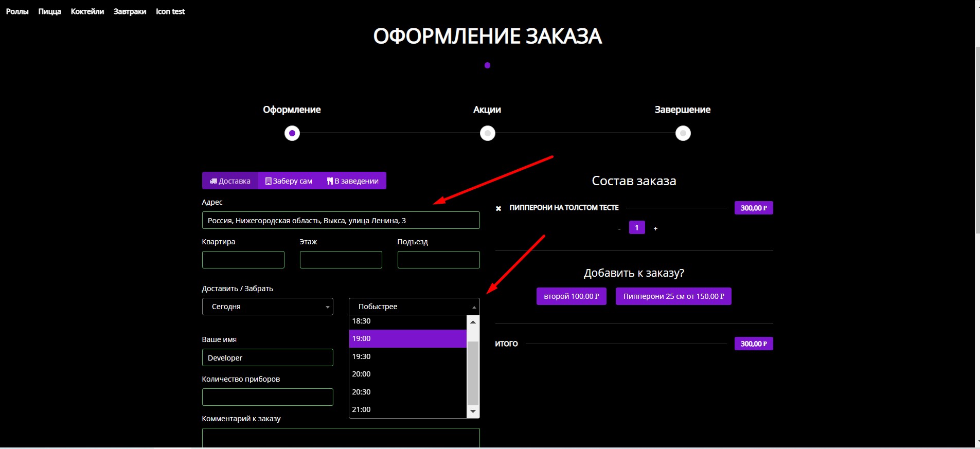Open the Завтраки menu section
Image resolution: width=980 pixels, height=449 pixels.
pos(130,11)
